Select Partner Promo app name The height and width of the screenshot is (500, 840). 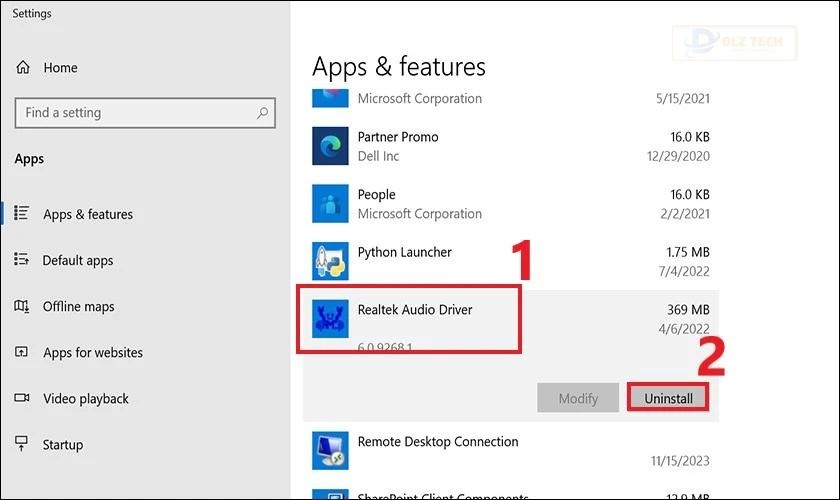[x=398, y=137]
